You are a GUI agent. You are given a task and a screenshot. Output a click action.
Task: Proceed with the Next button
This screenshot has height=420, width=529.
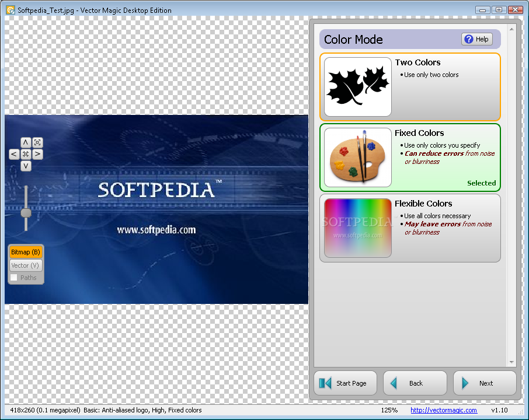485,383
